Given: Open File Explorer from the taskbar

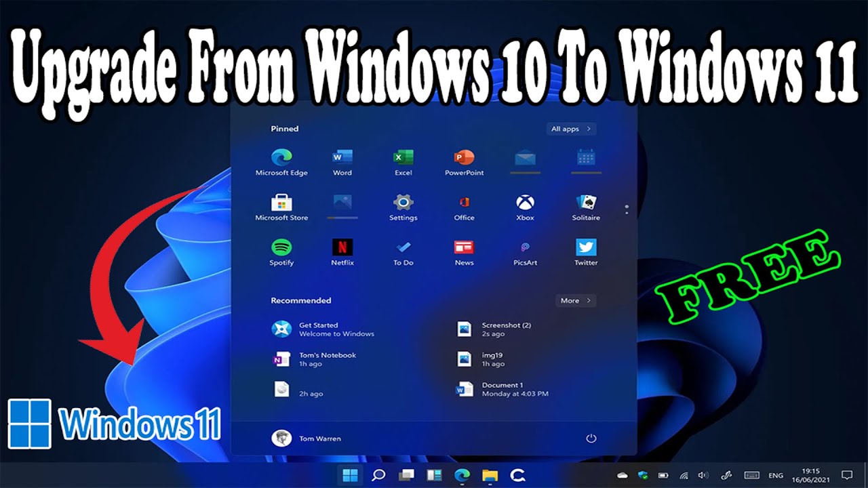Looking at the screenshot, I should tap(490, 475).
